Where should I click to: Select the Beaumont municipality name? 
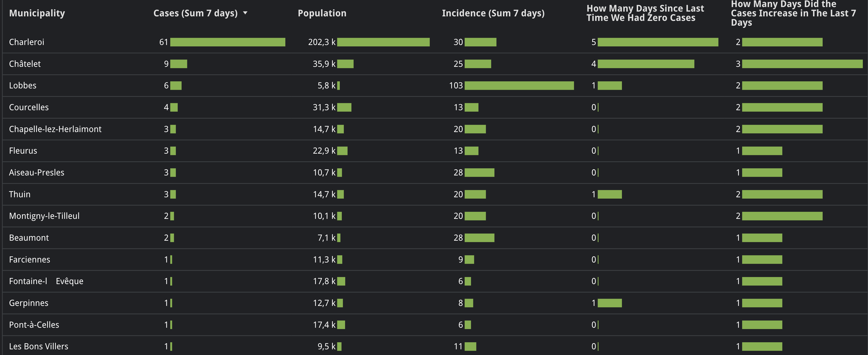pyautogui.click(x=29, y=237)
